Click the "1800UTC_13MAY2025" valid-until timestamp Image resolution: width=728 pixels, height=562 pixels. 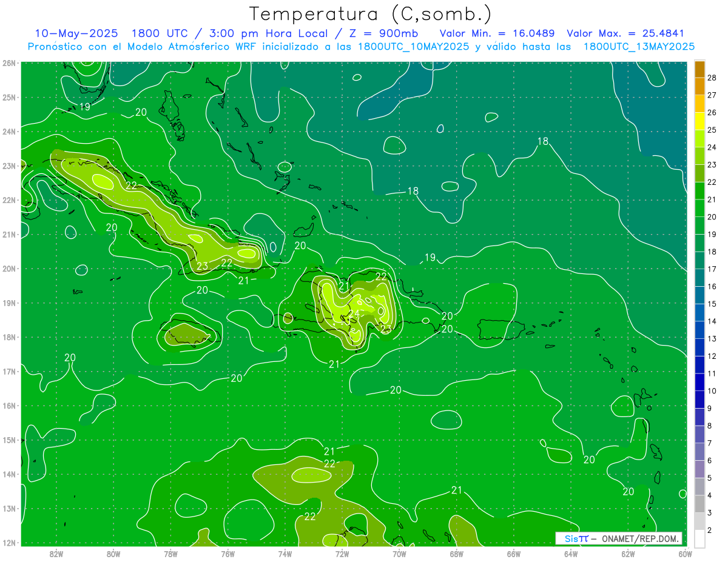(639, 46)
